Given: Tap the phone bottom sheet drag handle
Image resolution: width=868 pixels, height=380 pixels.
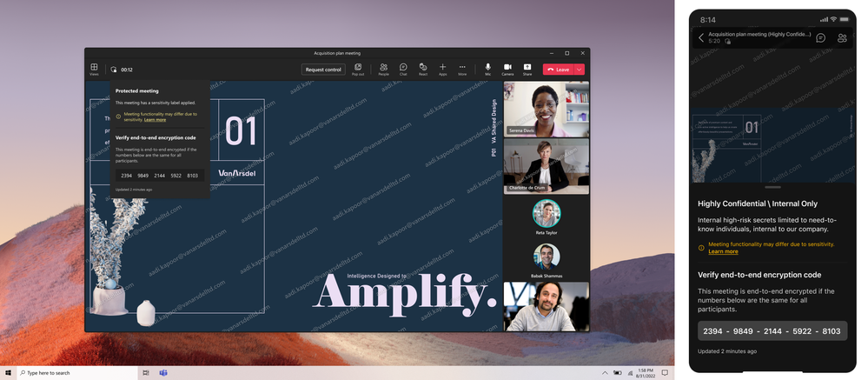Looking at the screenshot, I should (x=772, y=187).
